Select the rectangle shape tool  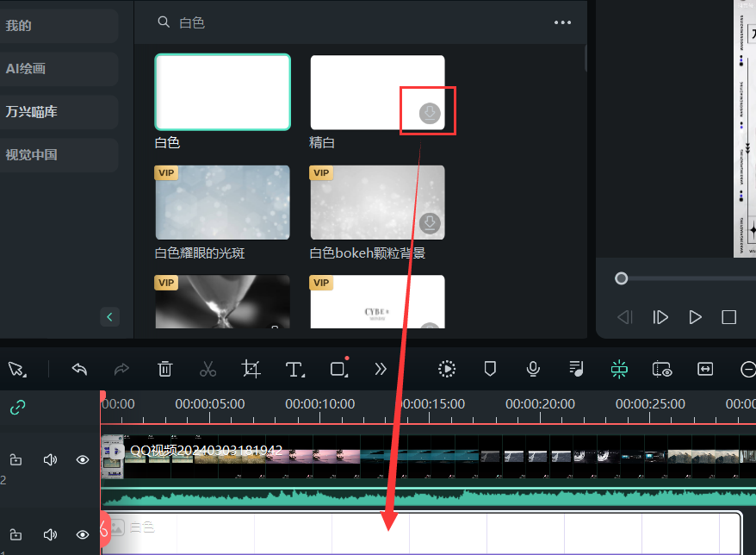coord(339,369)
